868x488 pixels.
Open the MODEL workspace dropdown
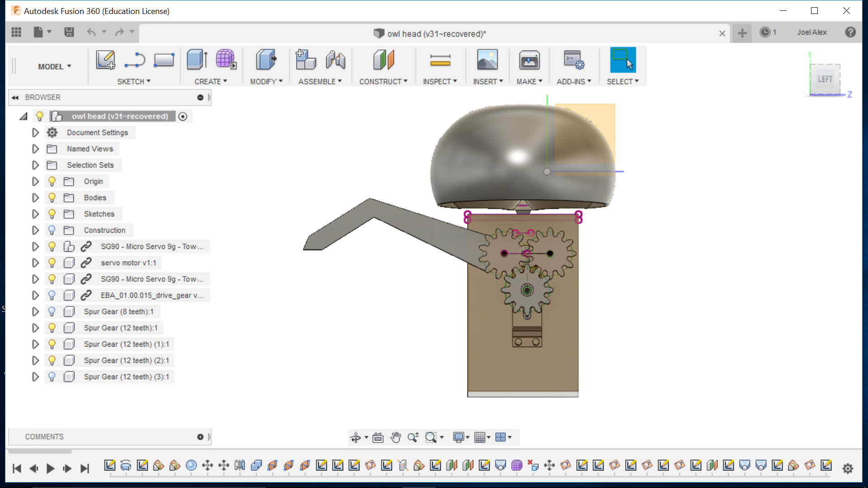point(54,66)
